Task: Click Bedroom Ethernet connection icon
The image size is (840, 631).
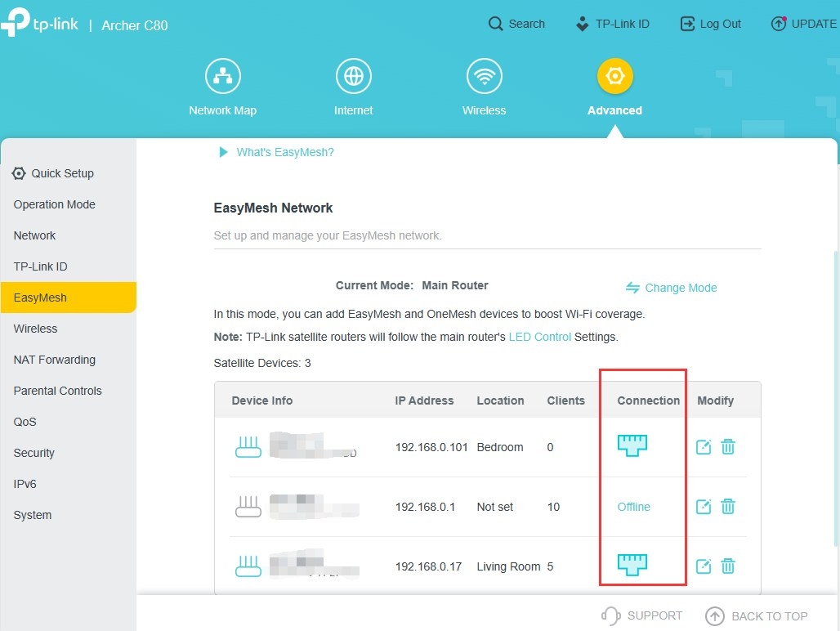Action: [632, 445]
